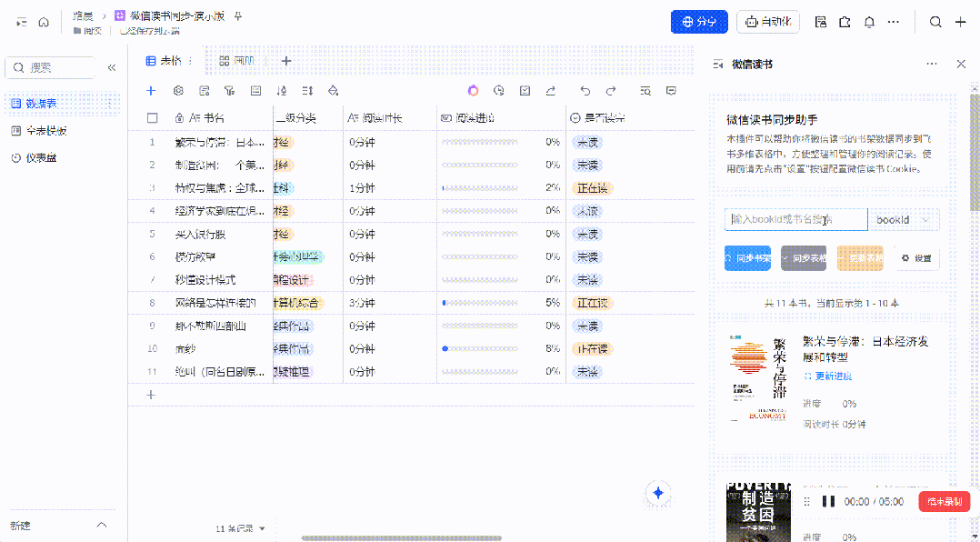Screen dimensions: 980x542
Task: Click the blue Share button
Action: [x=699, y=22]
